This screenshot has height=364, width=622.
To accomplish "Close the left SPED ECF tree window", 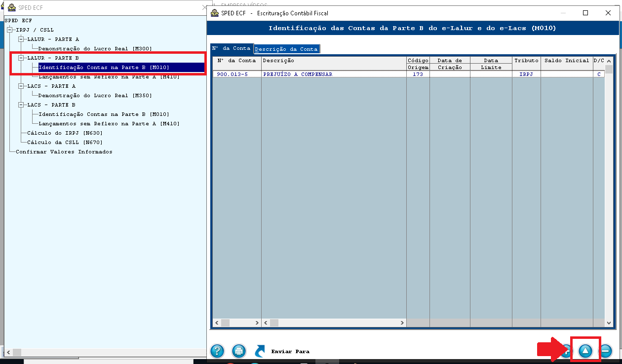I will tap(204, 7).
